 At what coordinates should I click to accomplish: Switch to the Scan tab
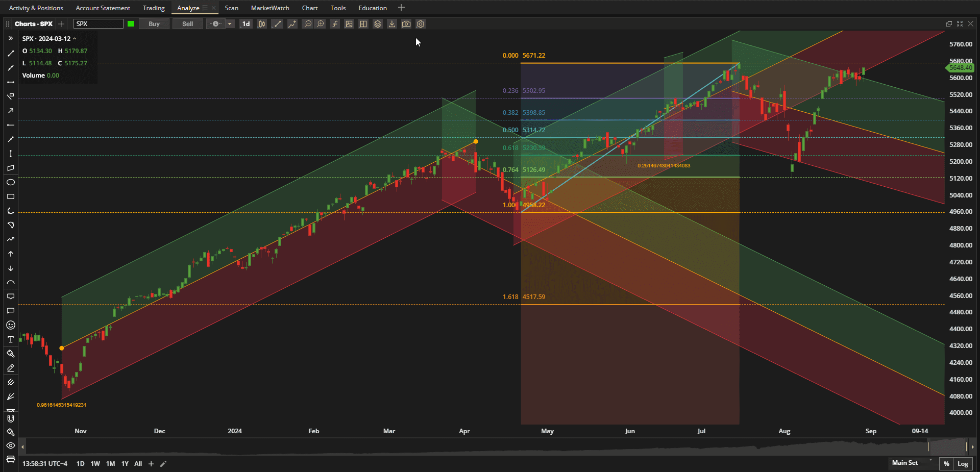point(232,8)
